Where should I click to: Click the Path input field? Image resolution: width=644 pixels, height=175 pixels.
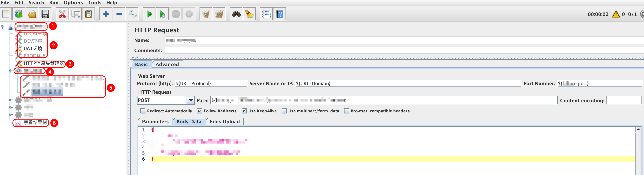[384, 100]
